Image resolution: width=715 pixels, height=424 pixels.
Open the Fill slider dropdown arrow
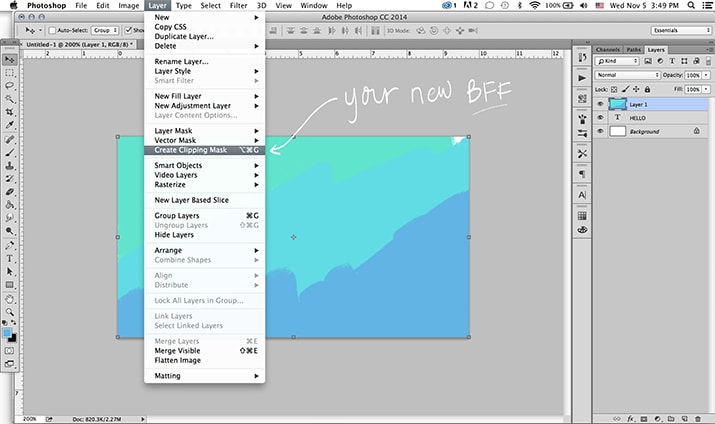pos(706,89)
